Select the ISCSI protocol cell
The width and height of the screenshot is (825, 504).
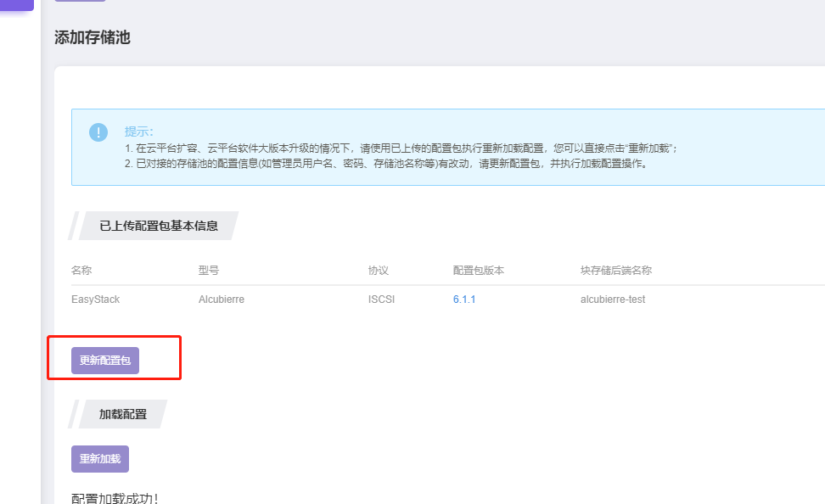click(381, 300)
